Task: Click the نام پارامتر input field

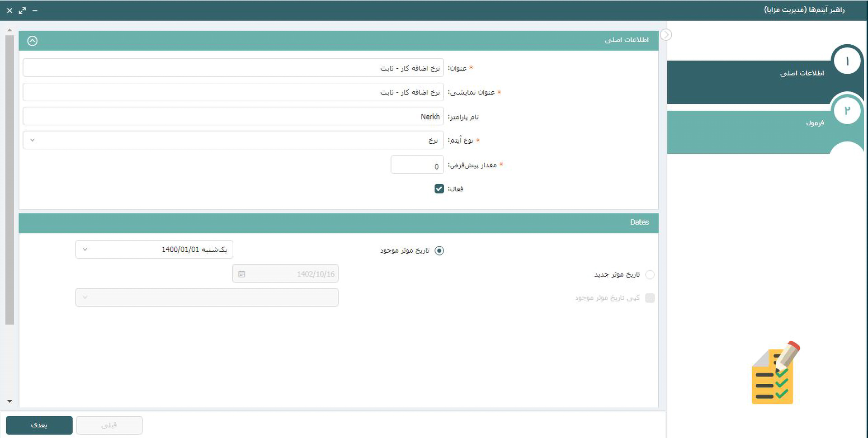Action: click(x=233, y=116)
